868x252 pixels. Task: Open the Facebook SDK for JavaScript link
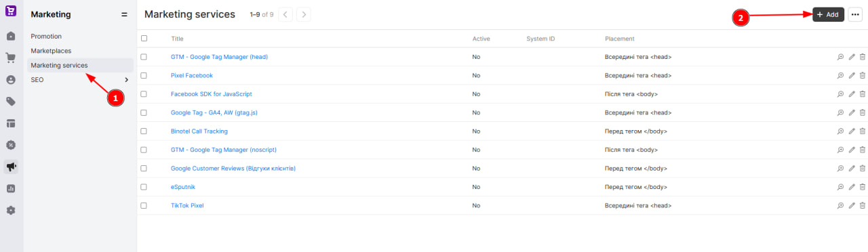pos(211,94)
